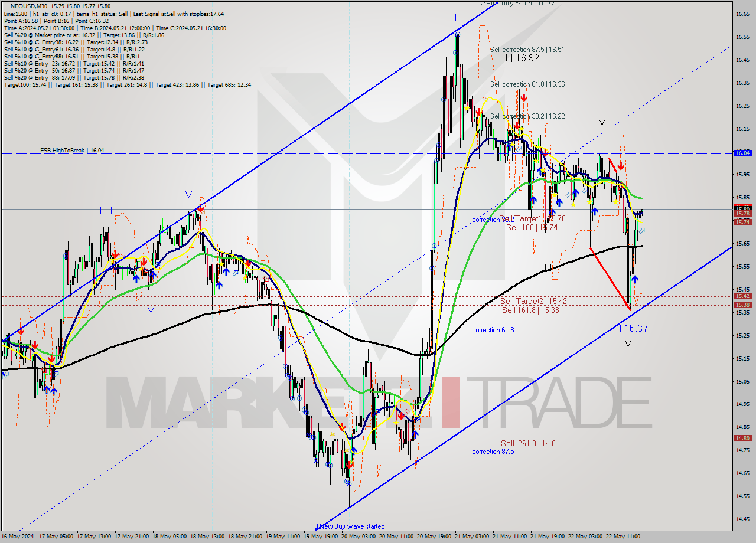Click the 'Sell correction 61.8 | 16.36' label

(527, 84)
